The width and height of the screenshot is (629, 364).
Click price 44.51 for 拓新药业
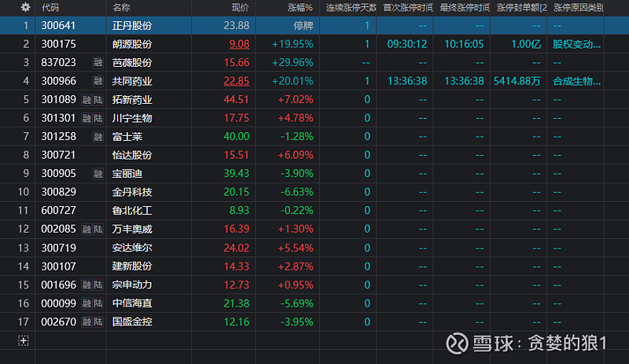237,100
